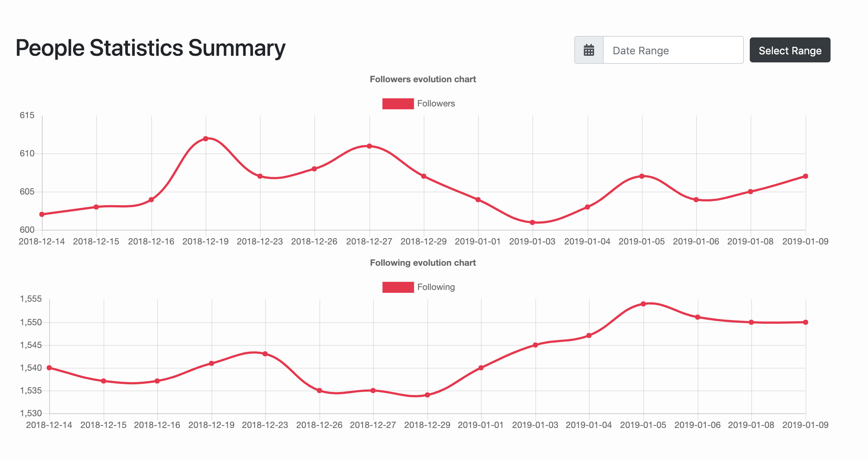The width and height of the screenshot is (868, 461).
Task: Click Followers lowest point at 2019-01-03
Action: [532, 222]
